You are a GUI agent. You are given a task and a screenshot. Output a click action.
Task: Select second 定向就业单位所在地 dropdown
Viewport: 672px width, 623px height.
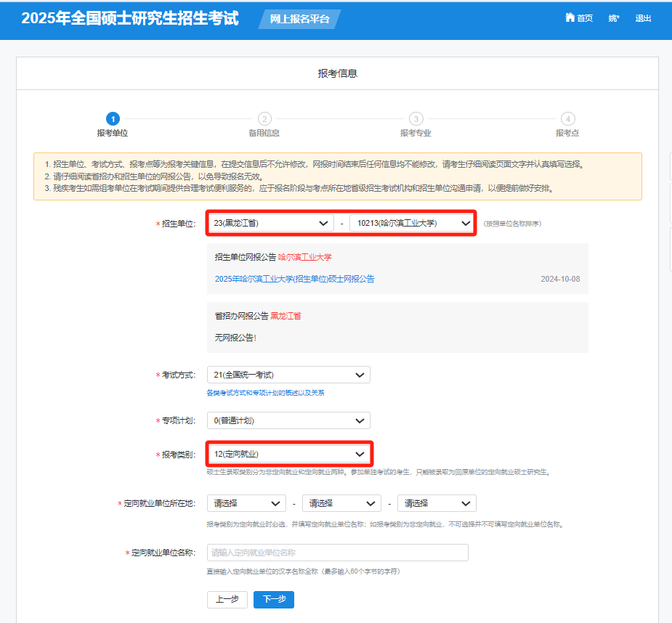(x=341, y=503)
